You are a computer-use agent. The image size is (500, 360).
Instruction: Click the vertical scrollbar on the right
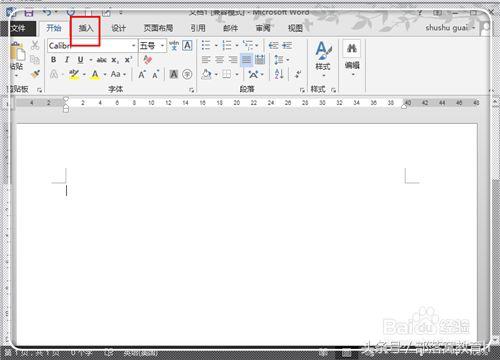[495, 220]
